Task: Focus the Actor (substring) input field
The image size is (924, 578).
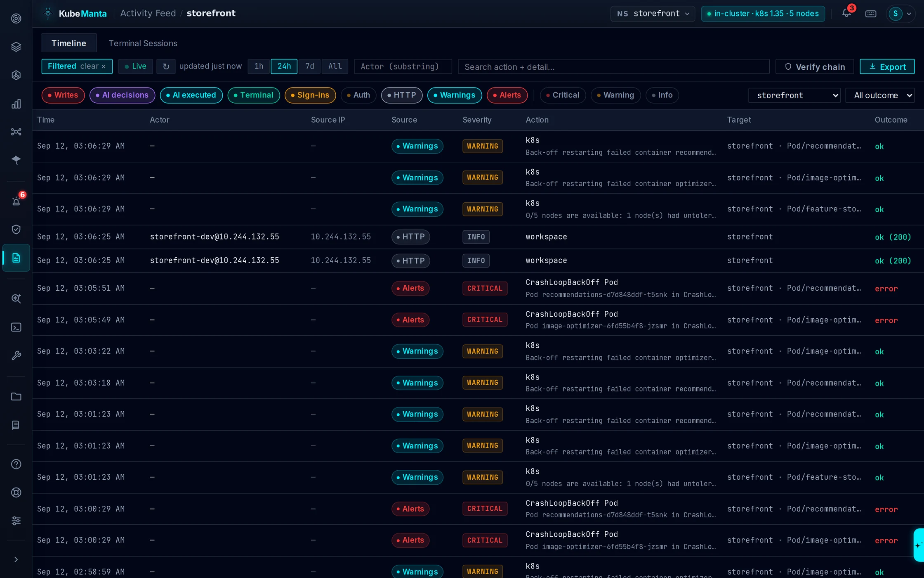Action: pyautogui.click(x=403, y=66)
